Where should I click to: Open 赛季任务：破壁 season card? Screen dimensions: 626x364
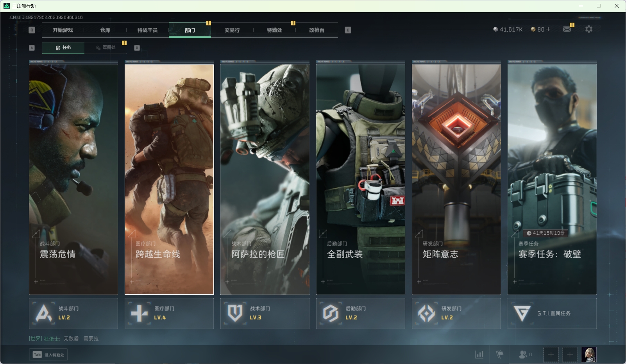click(x=552, y=179)
